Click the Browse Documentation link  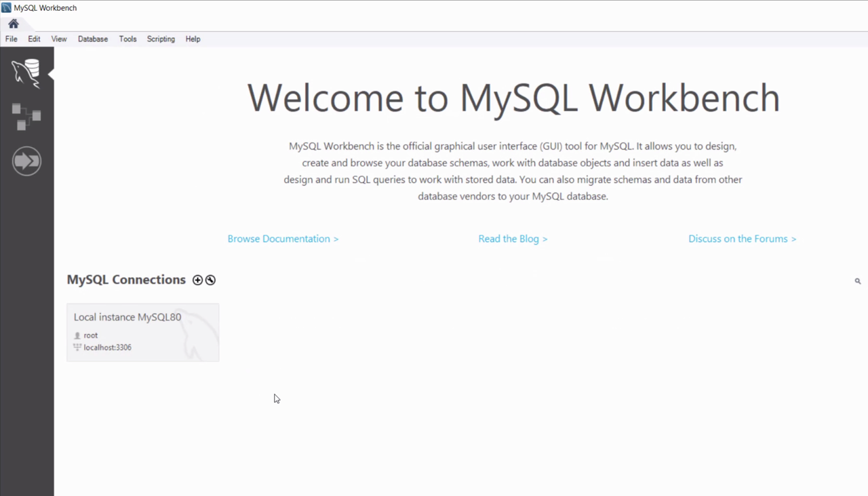click(283, 239)
